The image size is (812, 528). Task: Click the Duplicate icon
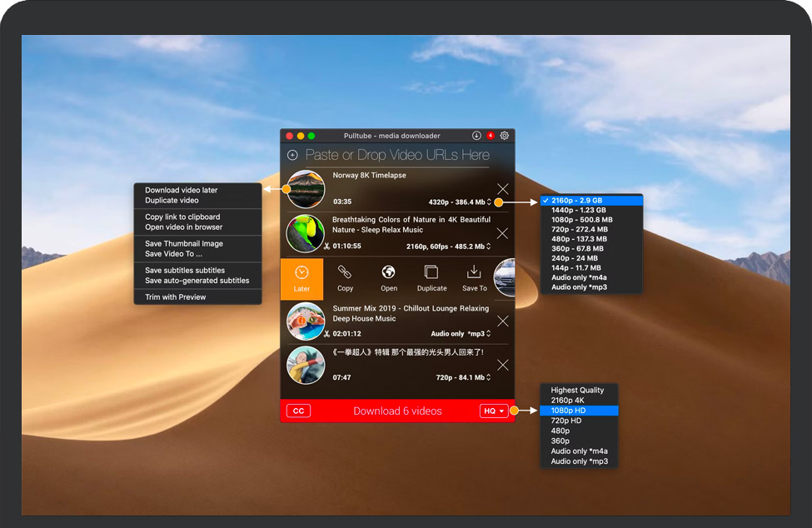pyautogui.click(x=431, y=272)
